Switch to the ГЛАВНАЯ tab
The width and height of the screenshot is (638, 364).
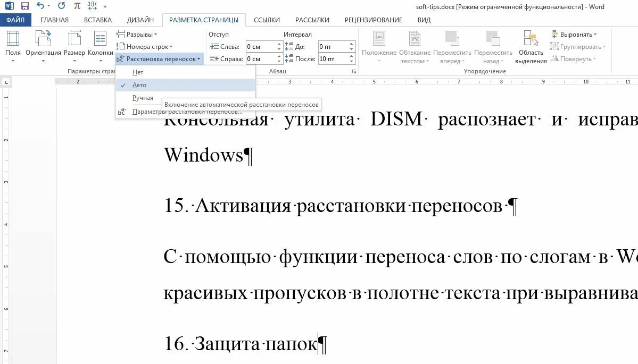tap(54, 20)
